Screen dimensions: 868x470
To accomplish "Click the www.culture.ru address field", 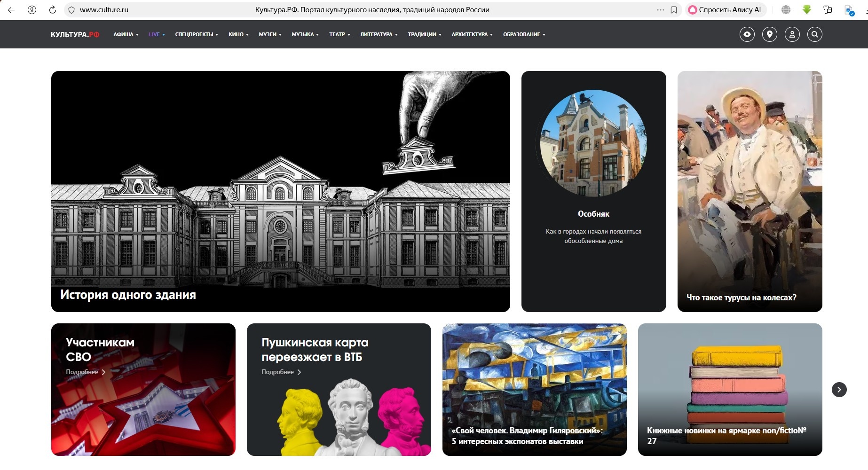I will pyautogui.click(x=104, y=10).
